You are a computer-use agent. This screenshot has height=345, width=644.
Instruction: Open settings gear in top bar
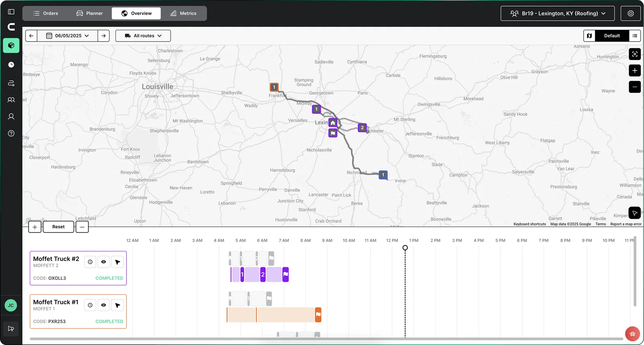tap(631, 13)
